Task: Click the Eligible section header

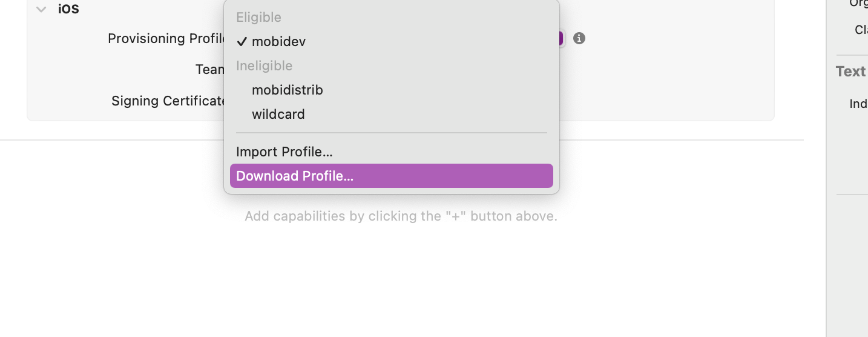Action: pos(258,17)
